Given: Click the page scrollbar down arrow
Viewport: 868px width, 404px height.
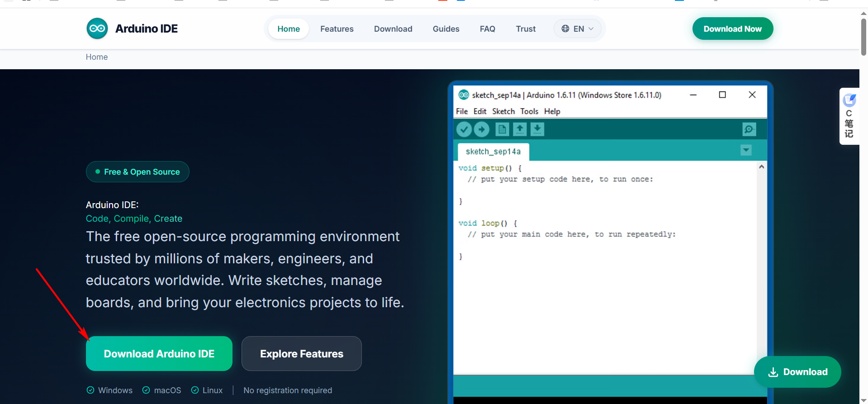Looking at the screenshot, I should (x=863, y=400).
